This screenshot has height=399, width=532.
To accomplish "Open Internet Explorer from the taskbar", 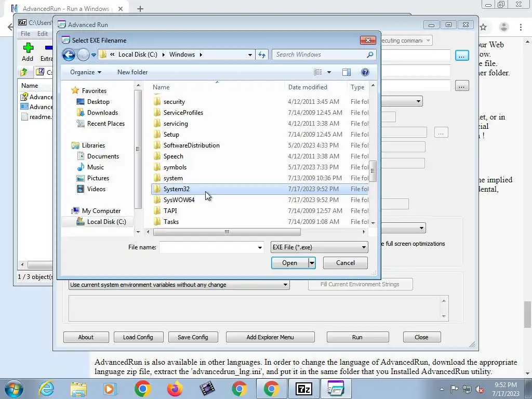I will click(46, 389).
